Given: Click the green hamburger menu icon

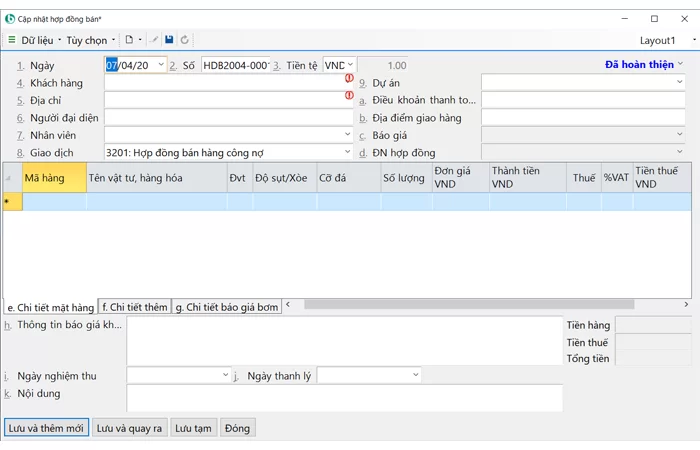Looking at the screenshot, I should (12, 40).
